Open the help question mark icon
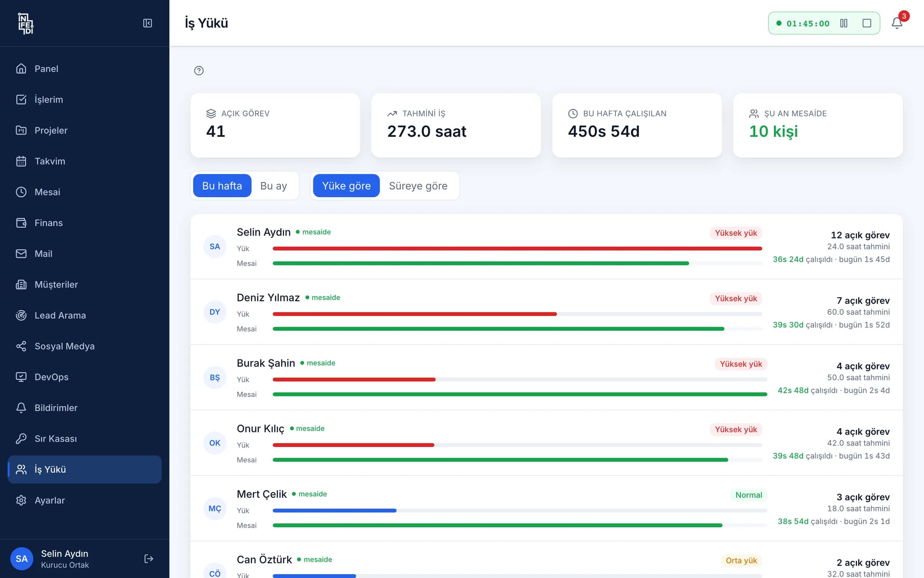Image resolution: width=924 pixels, height=578 pixels. pos(199,71)
